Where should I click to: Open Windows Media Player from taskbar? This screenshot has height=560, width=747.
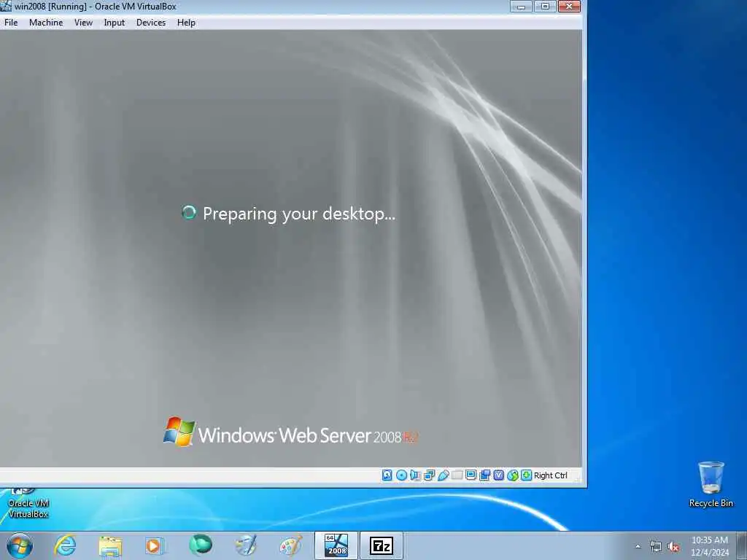pos(154,546)
